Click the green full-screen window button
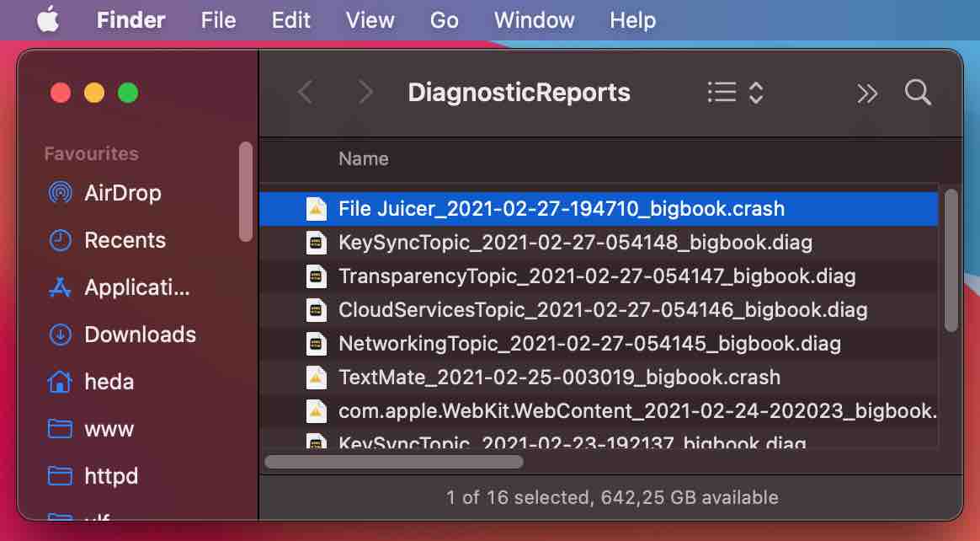Viewport: 980px width, 541px height. point(128,94)
